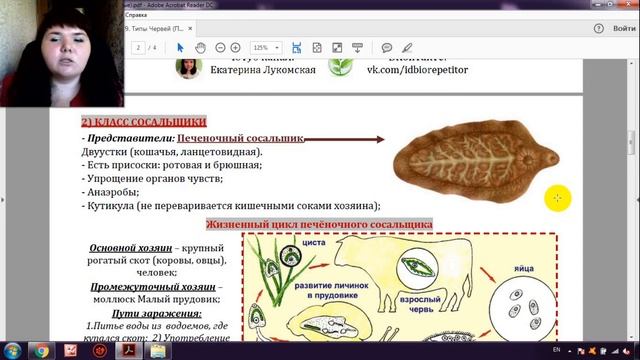Click развитие личинок в прудовике label
Image resolution: width=640 pixels, height=360 pixels.
click(332, 290)
